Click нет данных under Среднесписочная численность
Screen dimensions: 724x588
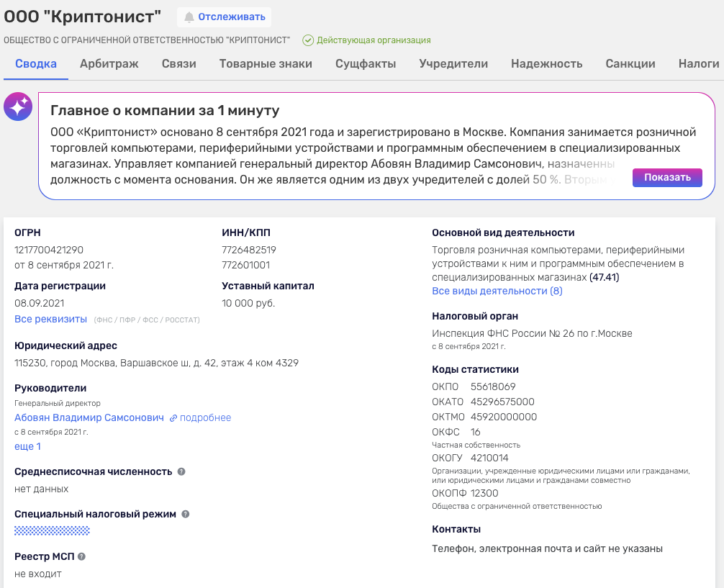42,489
